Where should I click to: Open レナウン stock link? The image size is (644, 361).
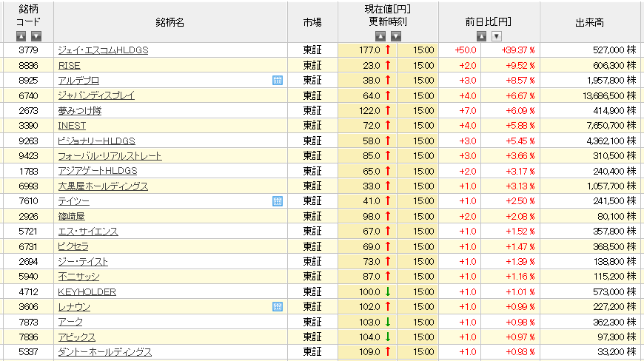coord(74,307)
